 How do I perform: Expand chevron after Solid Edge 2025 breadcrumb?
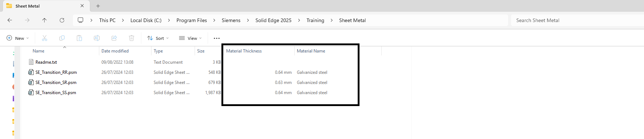tap(299, 20)
